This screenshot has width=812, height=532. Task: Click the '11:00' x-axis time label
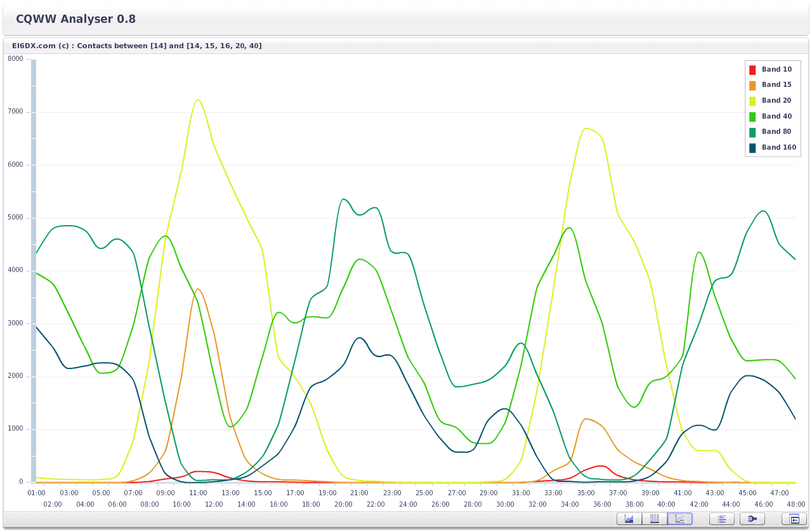[198, 493]
